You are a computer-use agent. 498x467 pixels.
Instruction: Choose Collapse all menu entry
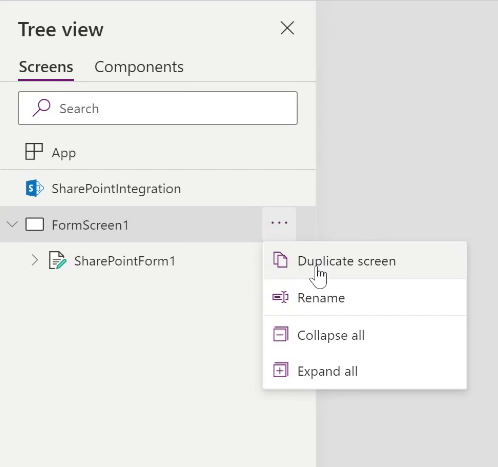coord(365,335)
